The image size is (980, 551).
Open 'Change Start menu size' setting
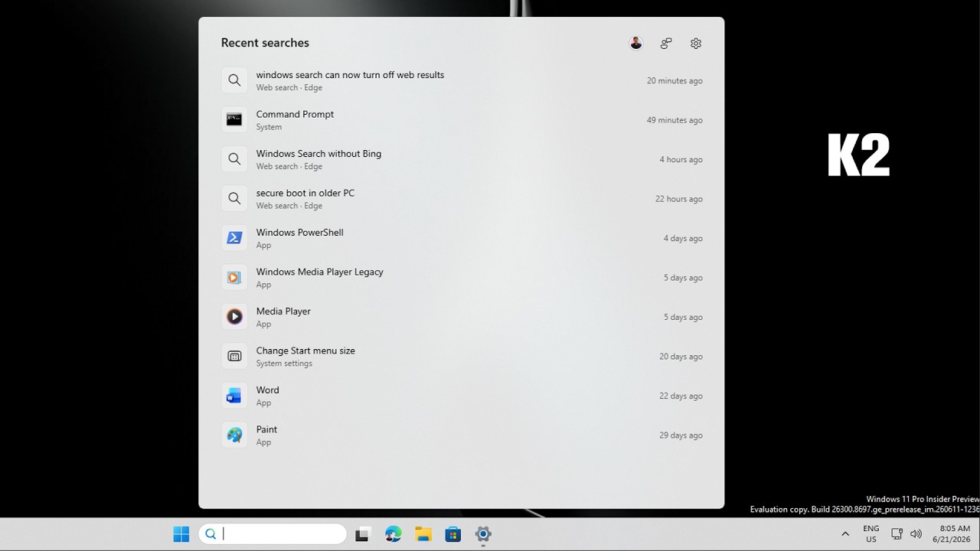[462, 357]
